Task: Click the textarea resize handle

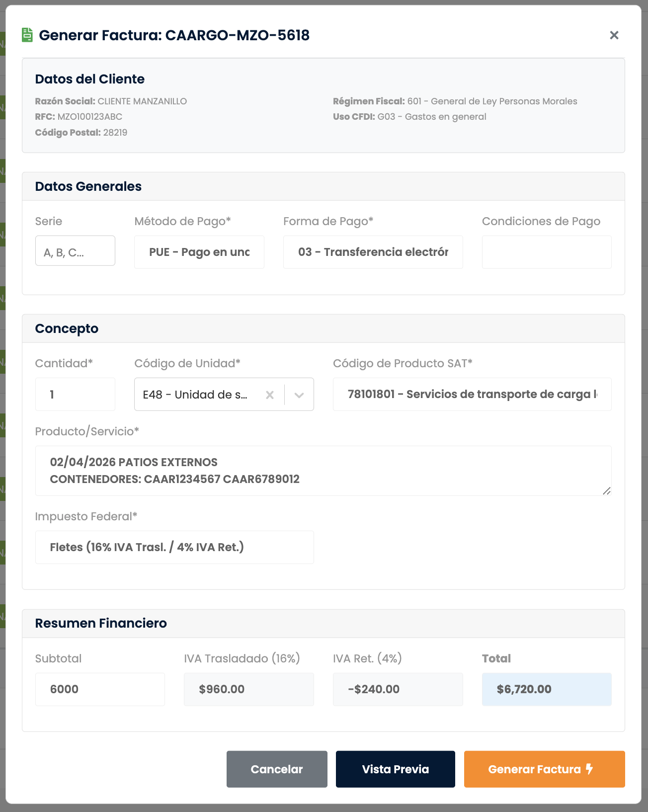Action: (x=607, y=491)
